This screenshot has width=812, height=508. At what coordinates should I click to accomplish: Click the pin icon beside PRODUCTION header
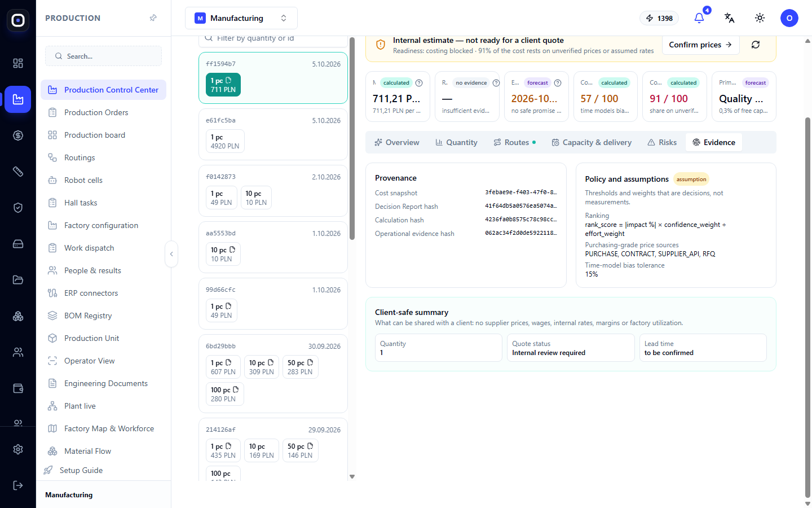coord(153,18)
